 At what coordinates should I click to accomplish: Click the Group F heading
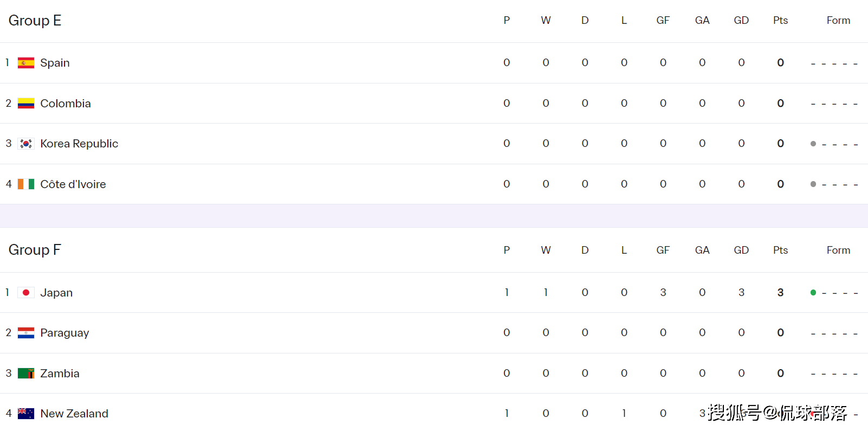[x=35, y=250]
